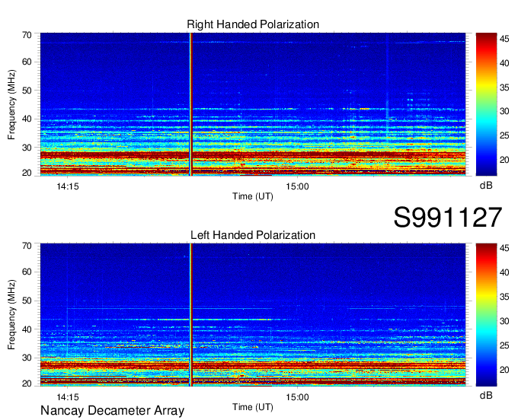
Task: Click the 45 value on the bottom colorbar
Action: [504, 248]
